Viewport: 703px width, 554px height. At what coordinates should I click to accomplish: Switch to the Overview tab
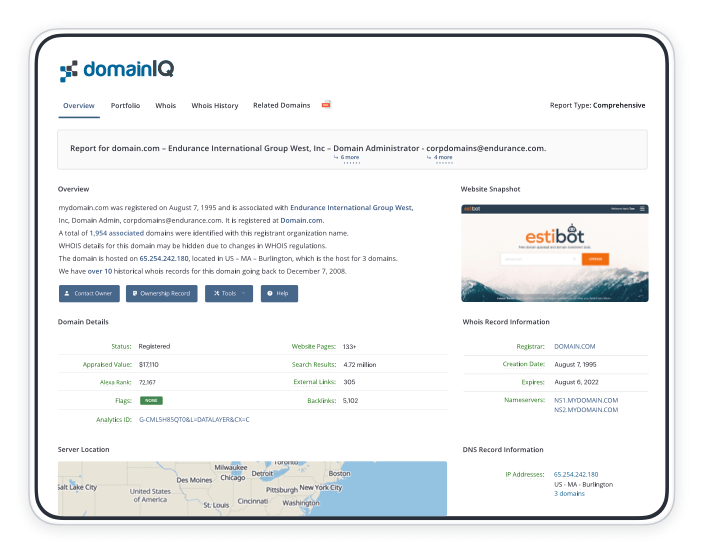point(79,106)
